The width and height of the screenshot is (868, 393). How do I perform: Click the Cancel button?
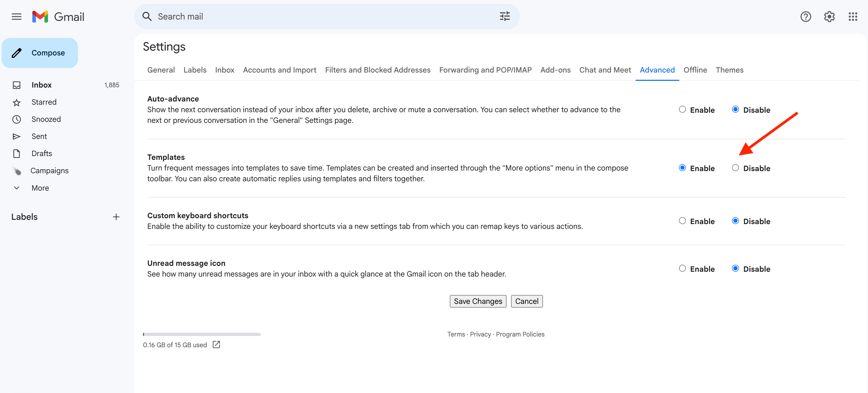click(526, 301)
